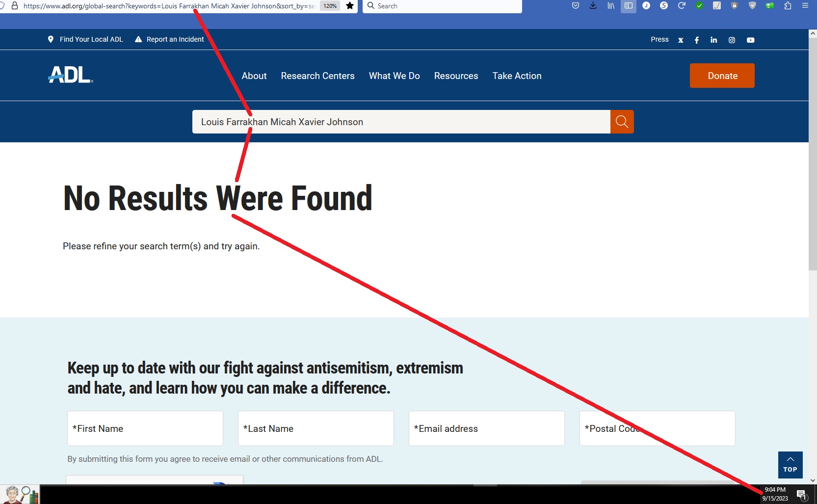
Task: Save page to Pocket
Action: pos(576,6)
